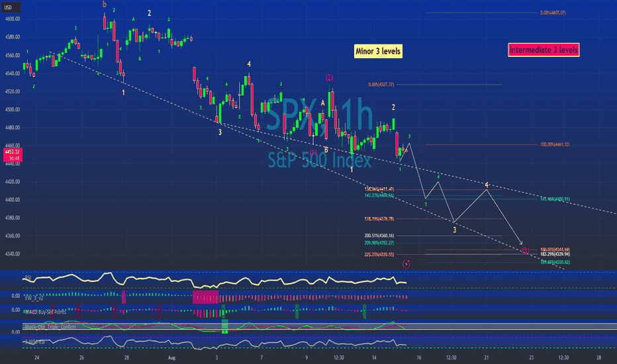Click the EW_3_v2 indicator legend
Screen dimensions: 617x364
(x=34, y=298)
